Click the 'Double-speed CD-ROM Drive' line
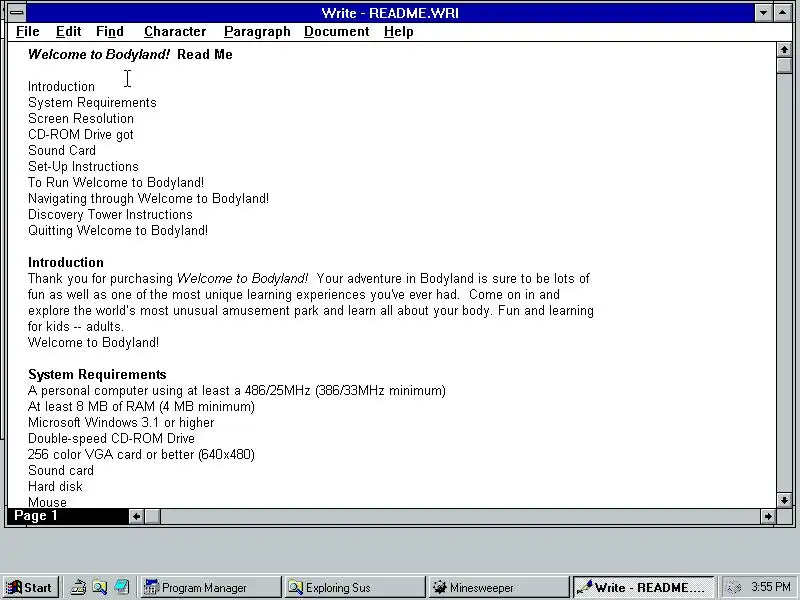 pos(111,439)
